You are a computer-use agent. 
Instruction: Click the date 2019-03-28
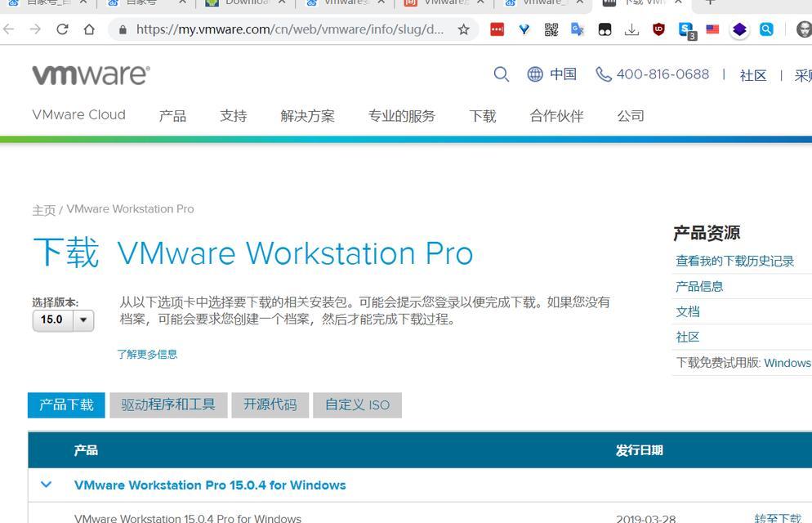click(x=646, y=518)
